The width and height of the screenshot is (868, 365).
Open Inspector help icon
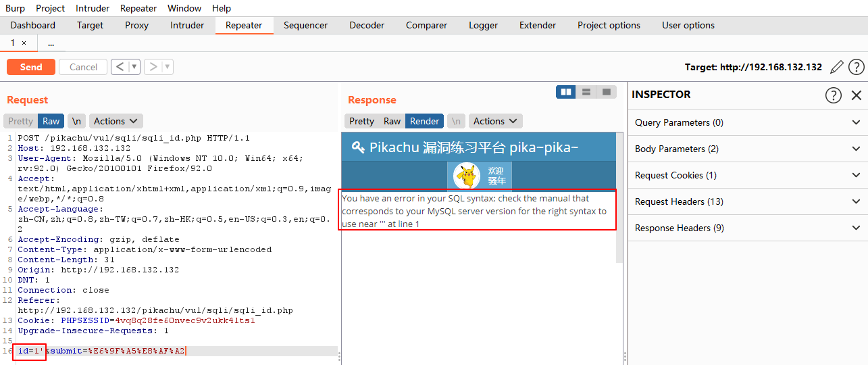click(x=834, y=95)
